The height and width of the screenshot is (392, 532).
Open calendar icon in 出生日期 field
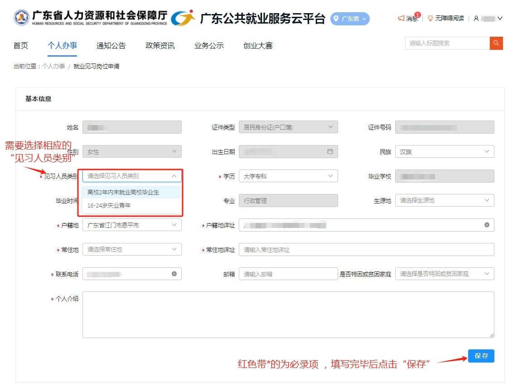click(330, 151)
